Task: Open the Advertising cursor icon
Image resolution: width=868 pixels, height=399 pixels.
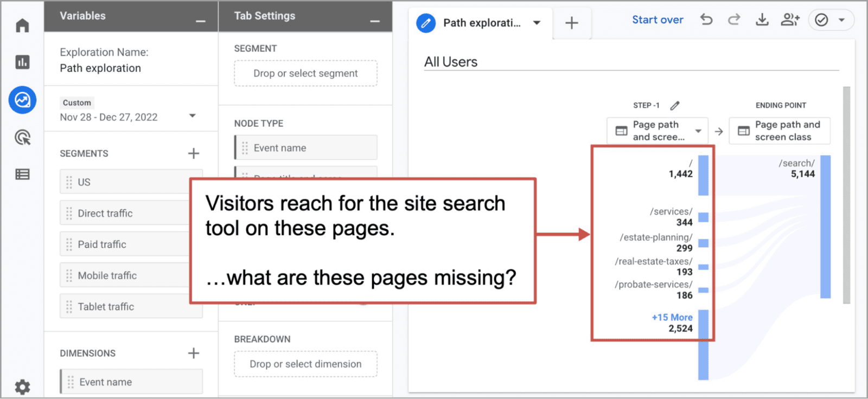Action: 22,137
